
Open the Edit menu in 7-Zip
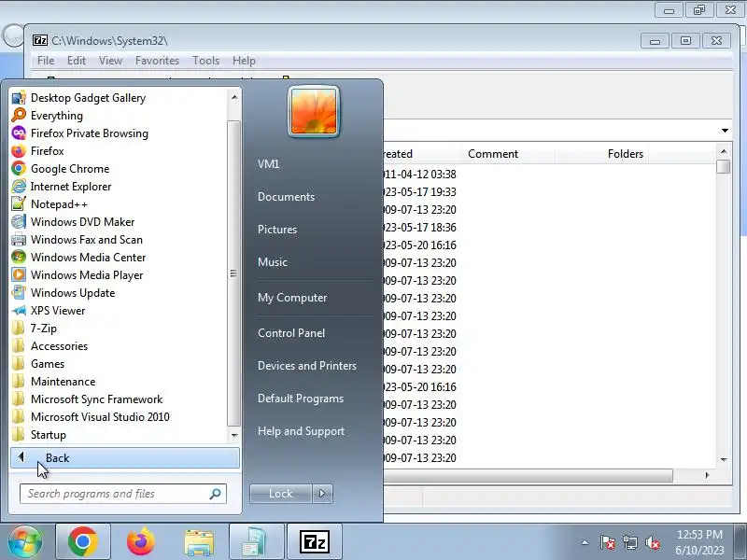tap(77, 61)
